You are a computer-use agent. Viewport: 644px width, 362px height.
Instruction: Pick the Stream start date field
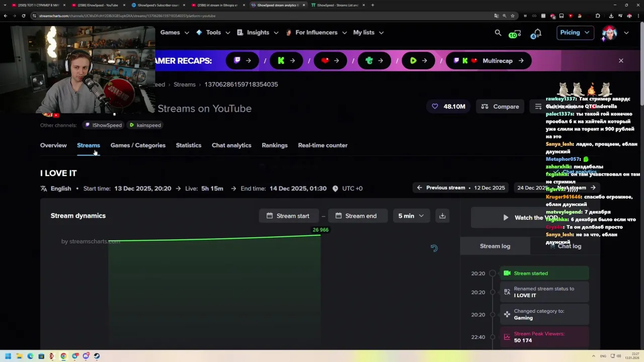289,216
